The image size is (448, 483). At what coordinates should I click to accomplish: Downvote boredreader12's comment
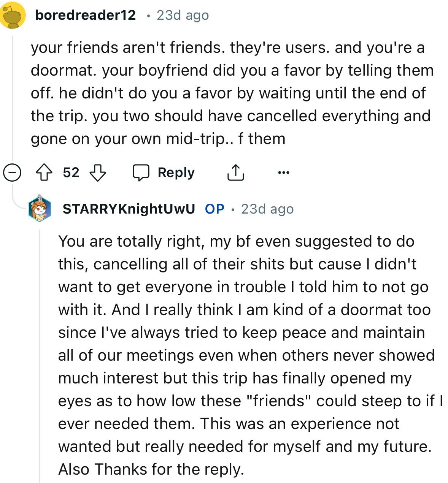point(98,172)
